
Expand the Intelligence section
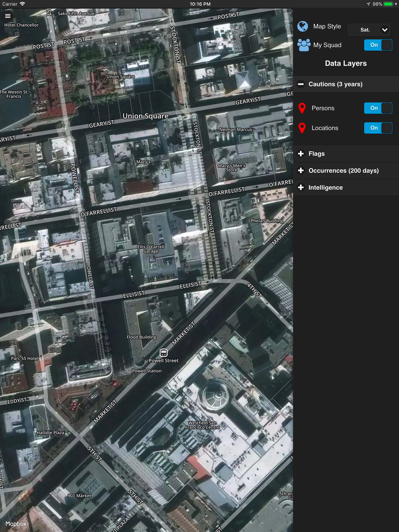pos(346,187)
